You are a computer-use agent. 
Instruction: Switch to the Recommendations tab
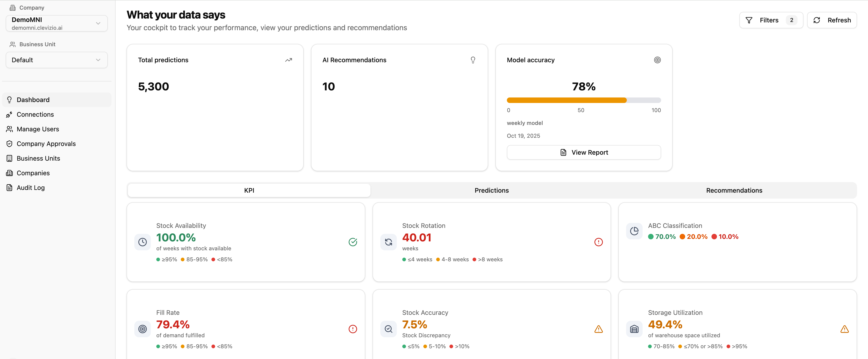(x=734, y=190)
